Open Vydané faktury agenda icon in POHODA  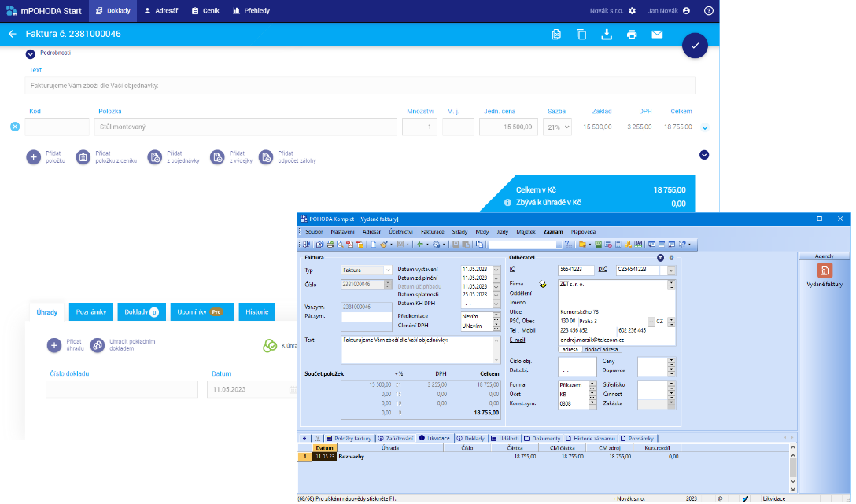[x=825, y=270]
